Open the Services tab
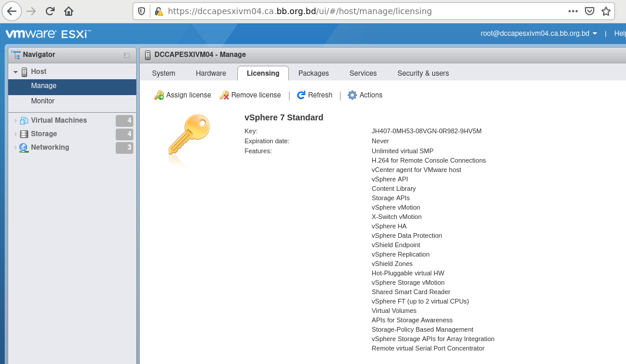The image size is (626, 364). point(363,73)
